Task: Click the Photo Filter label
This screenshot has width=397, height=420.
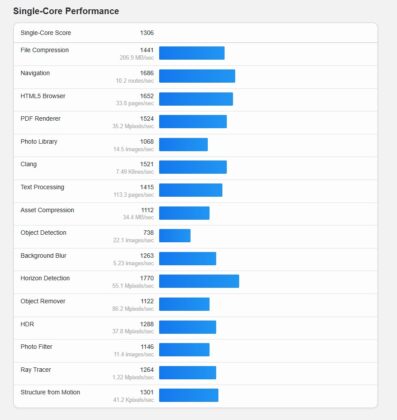Action: point(36,347)
